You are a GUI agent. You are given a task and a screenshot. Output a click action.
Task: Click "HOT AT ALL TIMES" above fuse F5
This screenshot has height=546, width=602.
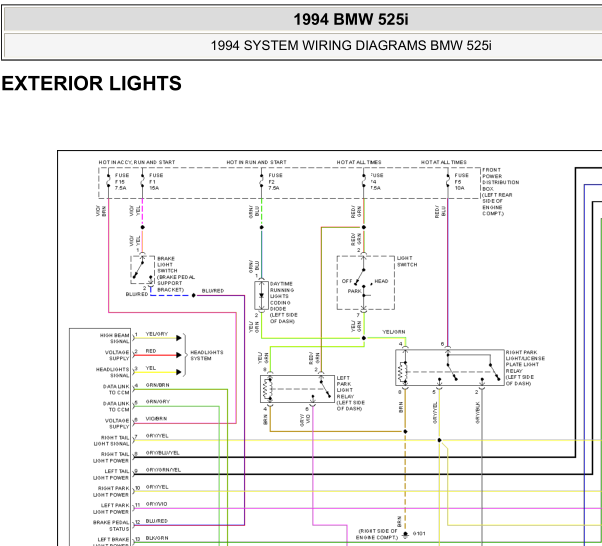[443, 162]
